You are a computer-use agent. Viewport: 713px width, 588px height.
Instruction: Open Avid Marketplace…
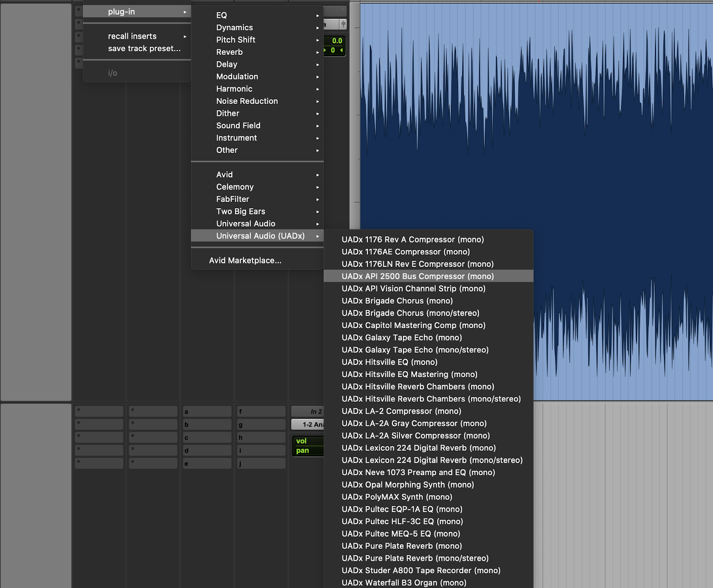point(257,260)
